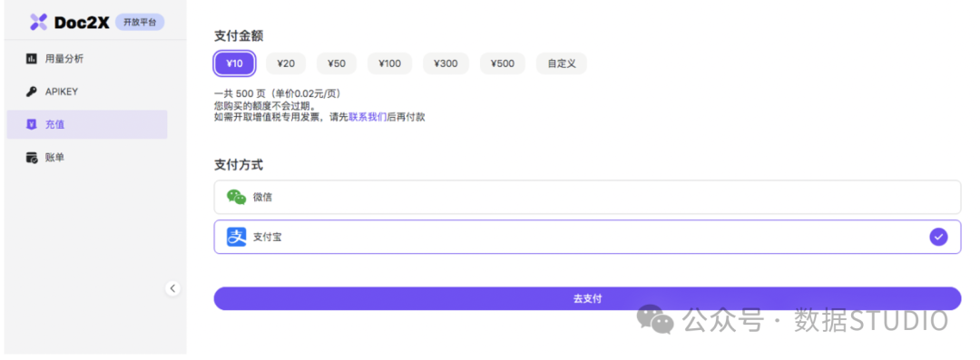Click the 支付宝 payment method label

pyautogui.click(x=267, y=237)
